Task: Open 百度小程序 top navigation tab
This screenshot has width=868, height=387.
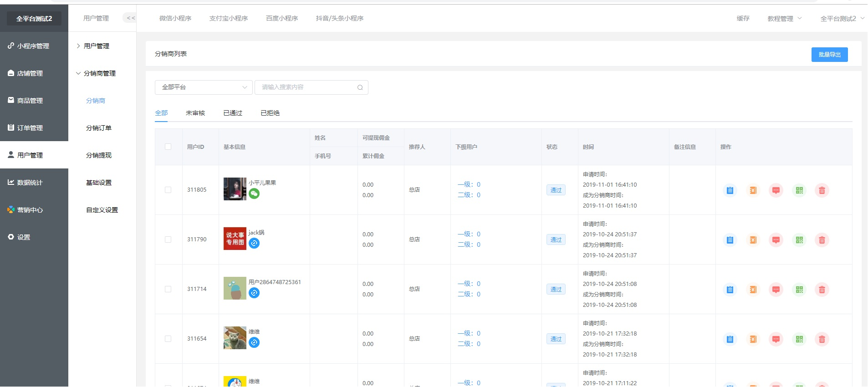Action: click(x=282, y=18)
